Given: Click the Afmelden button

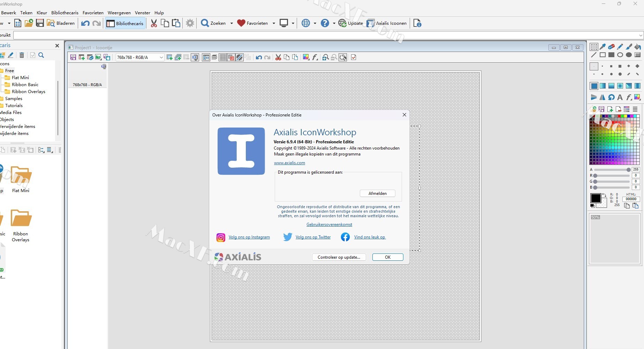Looking at the screenshot, I should [378, 194].
